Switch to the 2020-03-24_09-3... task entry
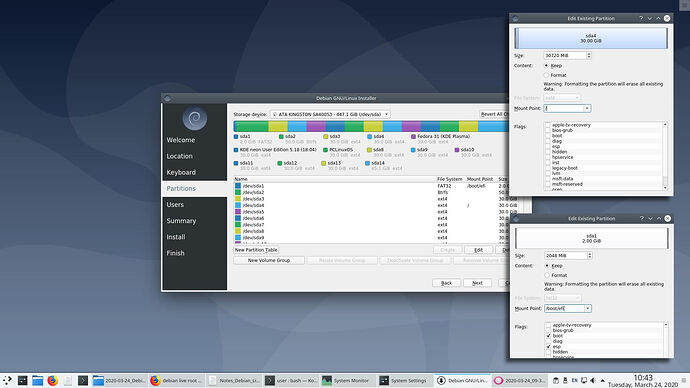Screen dimensions: 690x388 tap(520, 381)
